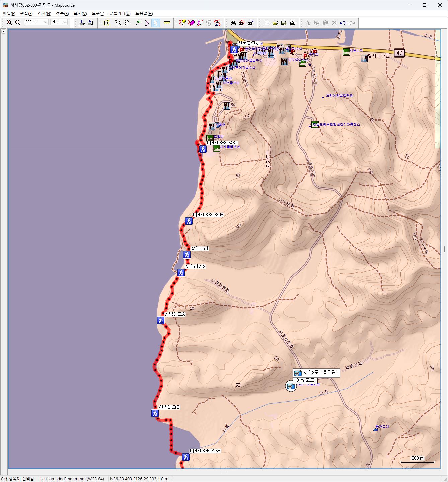Open the 표시(V) menu
This screenshot has height=482, width=448.
(x=80, y=13)
